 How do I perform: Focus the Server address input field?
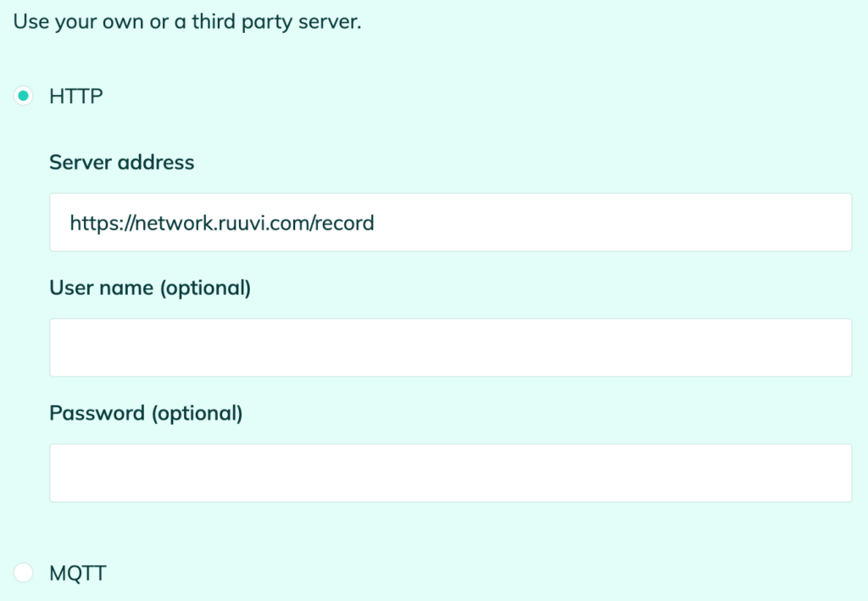click(451, 222)
